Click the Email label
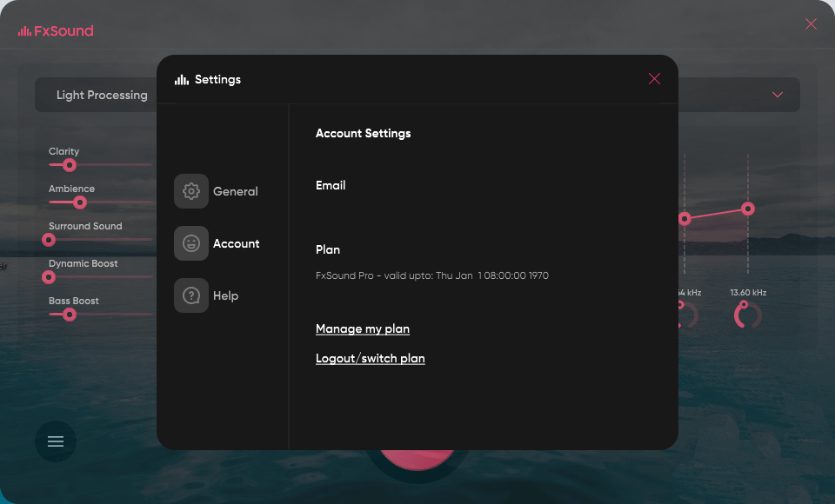The width and height of the screenshot is (835, 504). click(x=331, y=185)
